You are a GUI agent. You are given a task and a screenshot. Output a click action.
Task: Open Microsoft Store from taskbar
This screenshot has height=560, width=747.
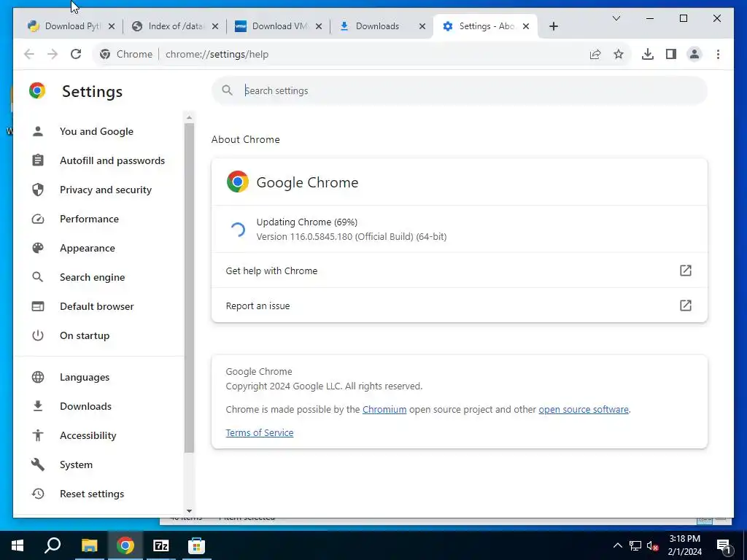point(196,545)
